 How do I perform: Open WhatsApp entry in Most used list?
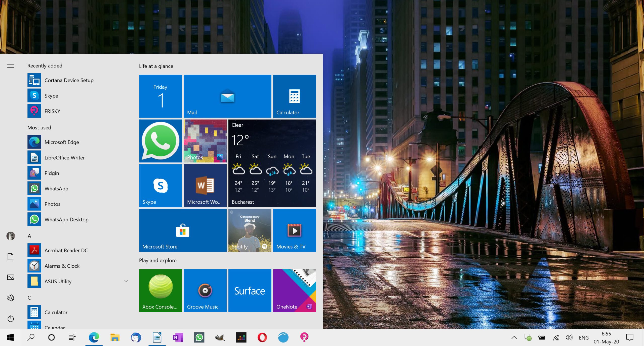[78, 189]
